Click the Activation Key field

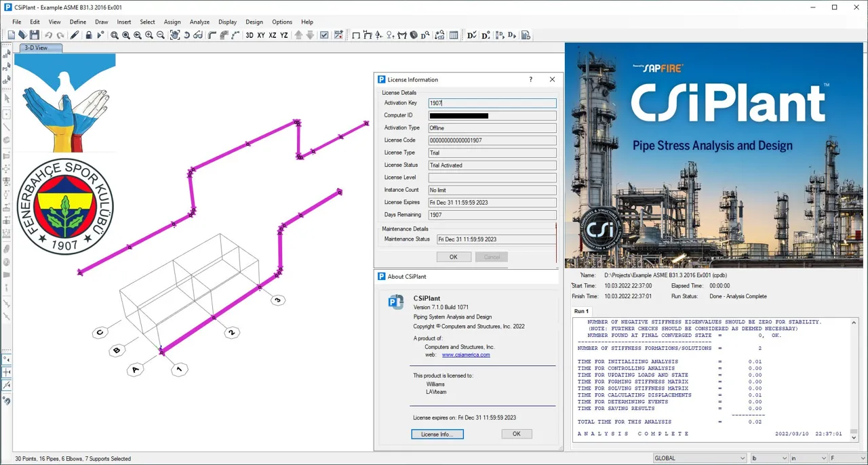[492, 103]
